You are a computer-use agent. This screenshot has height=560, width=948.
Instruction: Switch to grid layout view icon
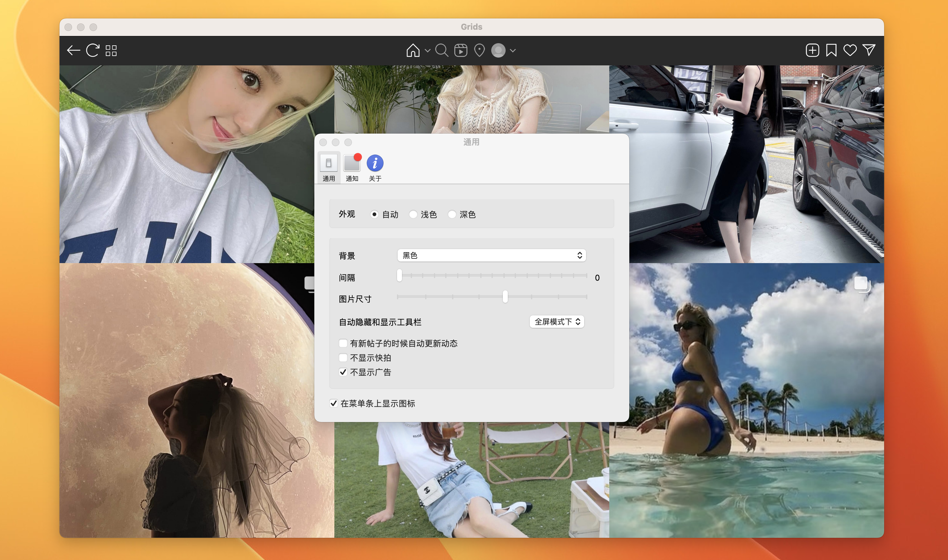(x=111, y=51)
